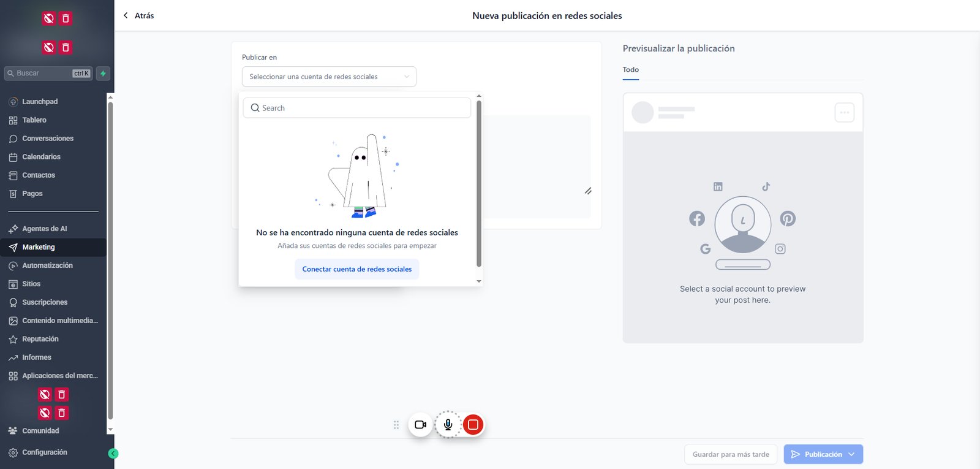This screenshot has height=469, width=980.
Task: Click the dropdown list scroll-down arrow
Action: point(479,281)
